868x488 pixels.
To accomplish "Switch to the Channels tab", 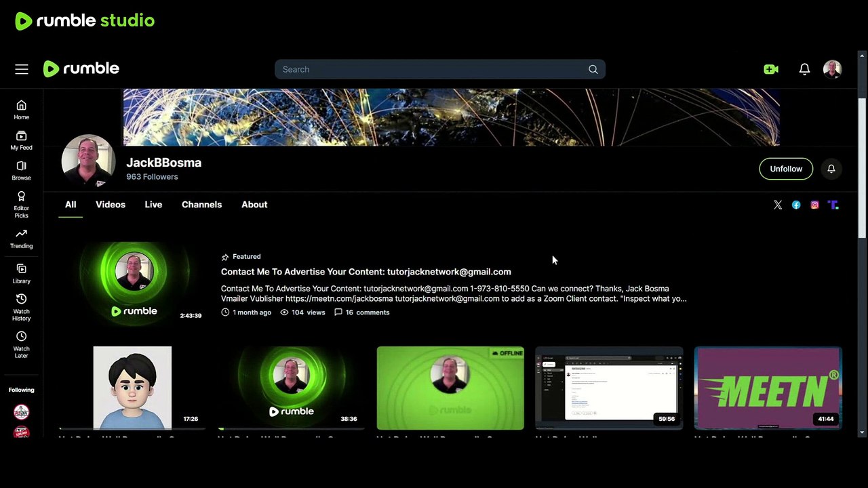I will (201, 205).
